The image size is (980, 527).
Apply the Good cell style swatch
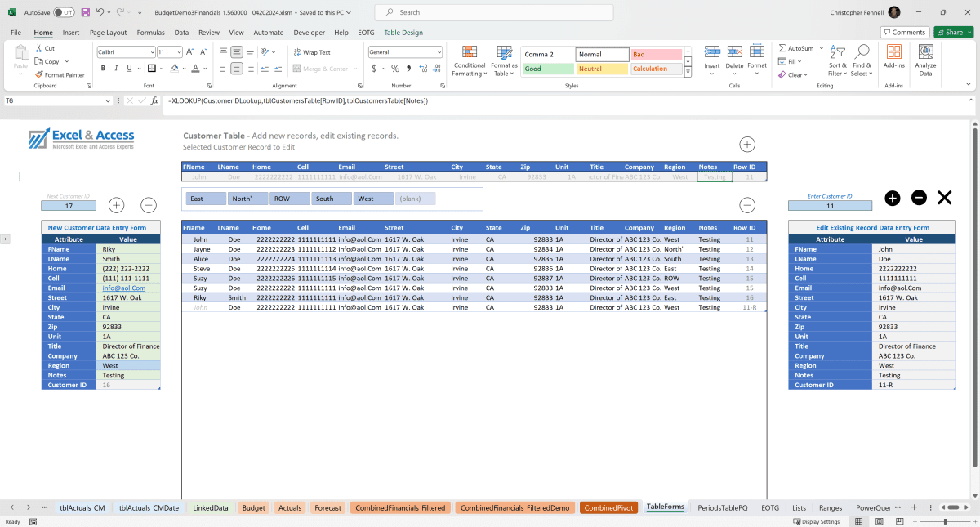pyautogui.click(x=547, y=69)
